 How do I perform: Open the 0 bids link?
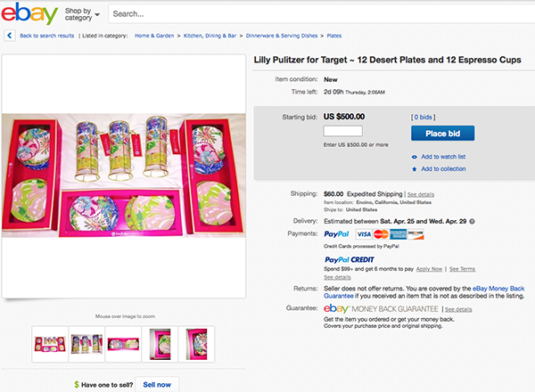pyautogui.click(x=422, y=117)
